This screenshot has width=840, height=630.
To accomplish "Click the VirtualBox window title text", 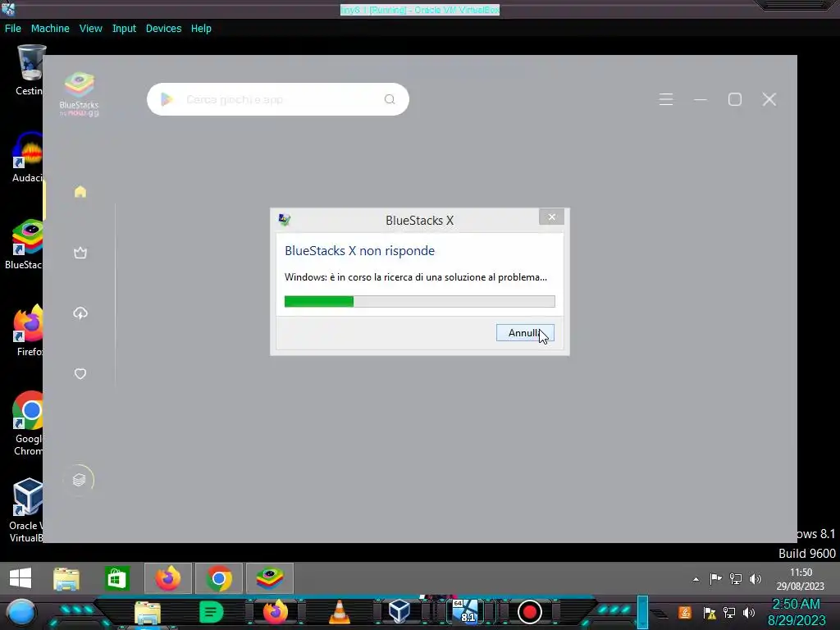I will (x=420, y=10).
